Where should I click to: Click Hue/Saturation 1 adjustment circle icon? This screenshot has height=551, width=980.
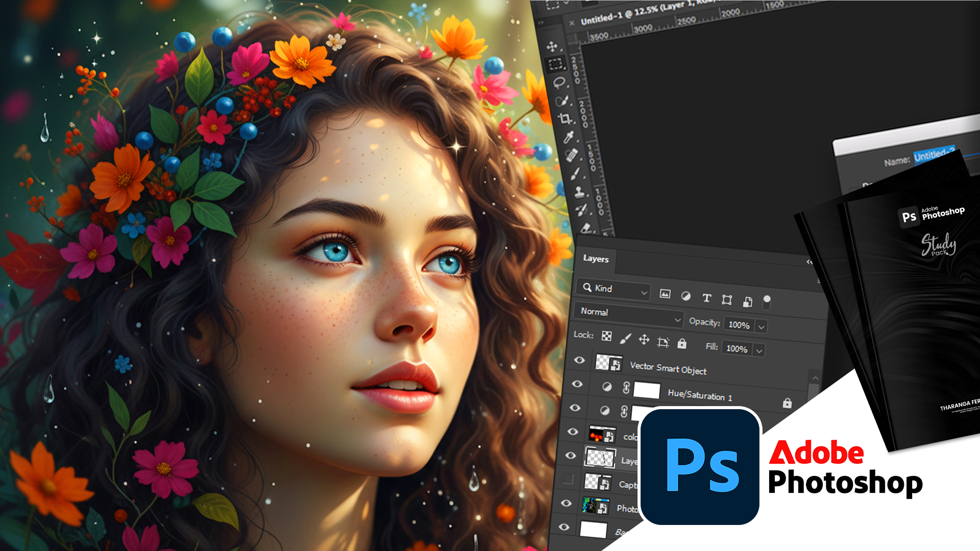coord(607,387)
